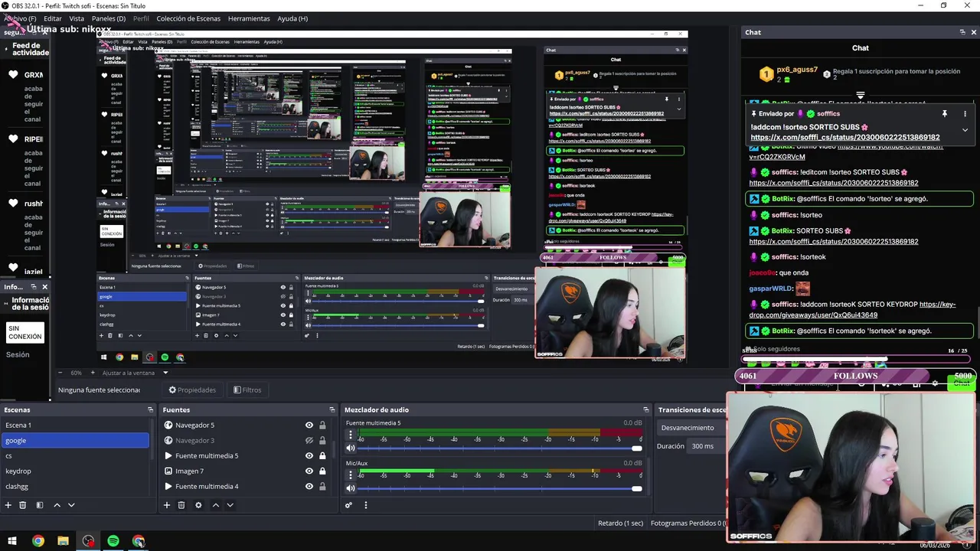Viewport: 980px width, 551px height.
Task: Move selected source down in Fuentes
Action: click(x=230, y=505)
